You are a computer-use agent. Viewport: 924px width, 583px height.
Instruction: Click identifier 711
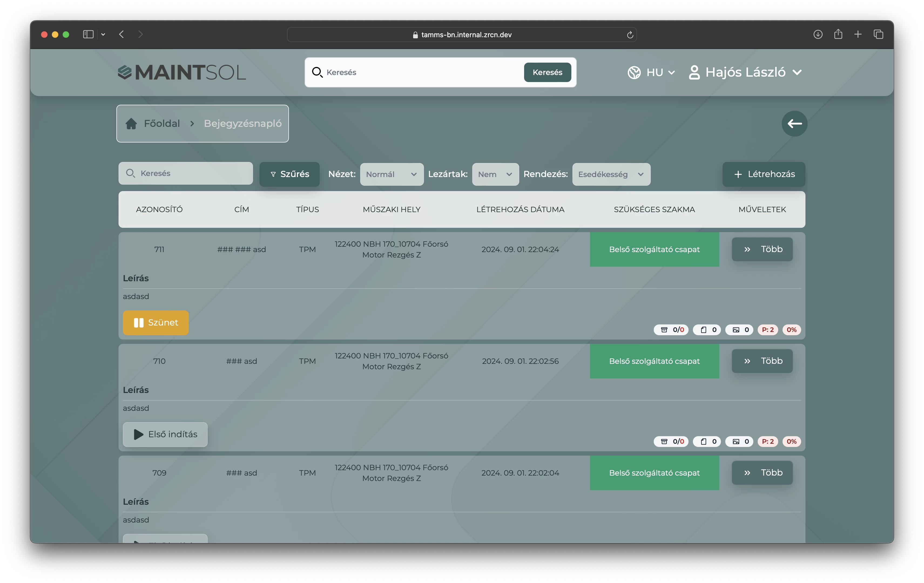click(159, 249)
